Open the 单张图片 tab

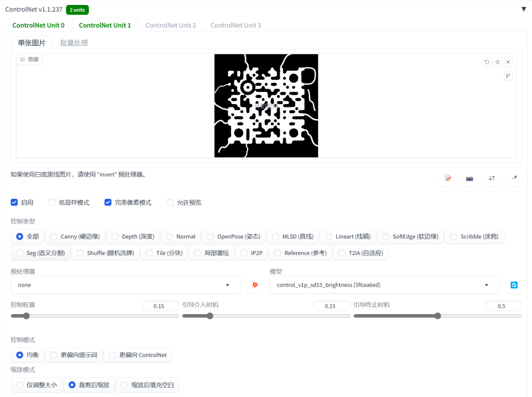pyautogui.click(x=32, y=43)
